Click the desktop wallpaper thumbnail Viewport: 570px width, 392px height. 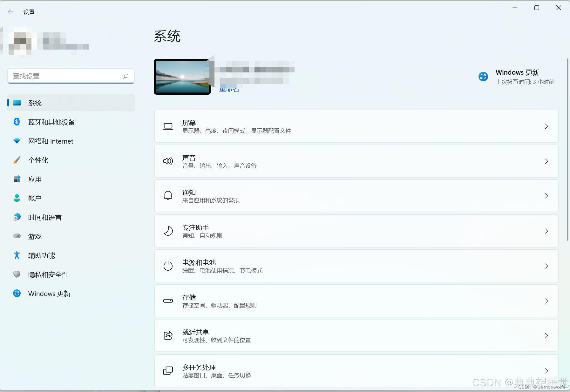point(182,77)
